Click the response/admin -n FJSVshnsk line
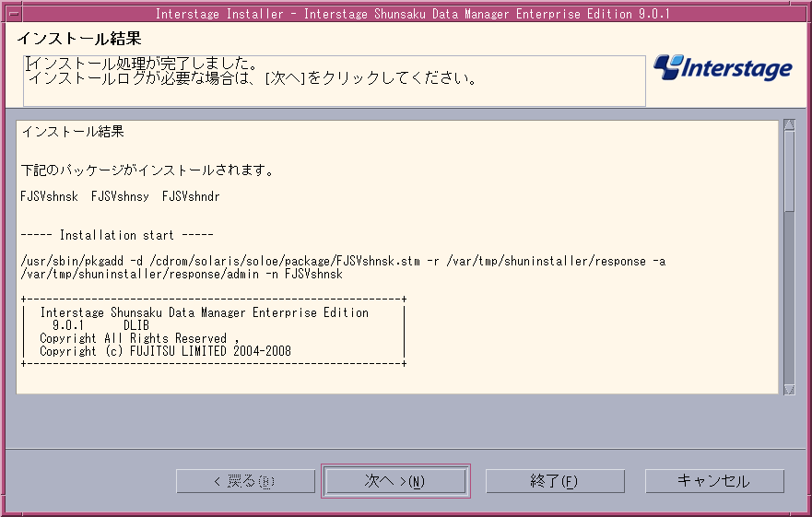This screenshot has height=517, width=812. tap(182, 274)
